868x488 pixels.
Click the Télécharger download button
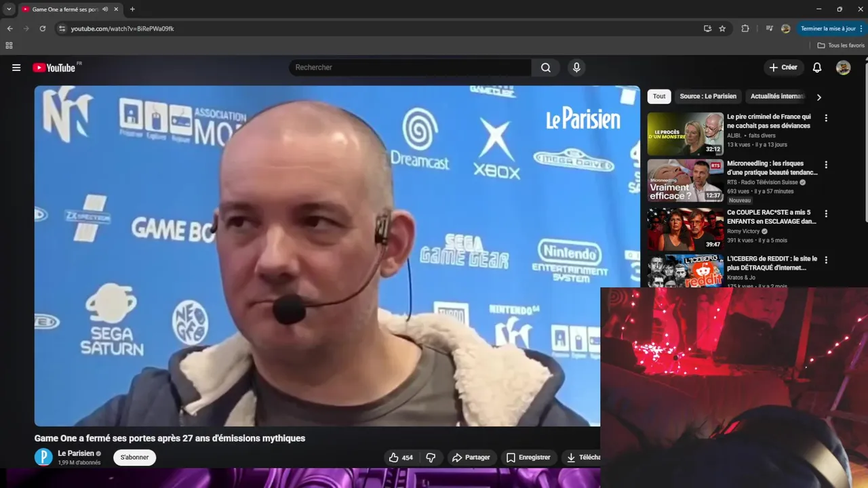583,457
